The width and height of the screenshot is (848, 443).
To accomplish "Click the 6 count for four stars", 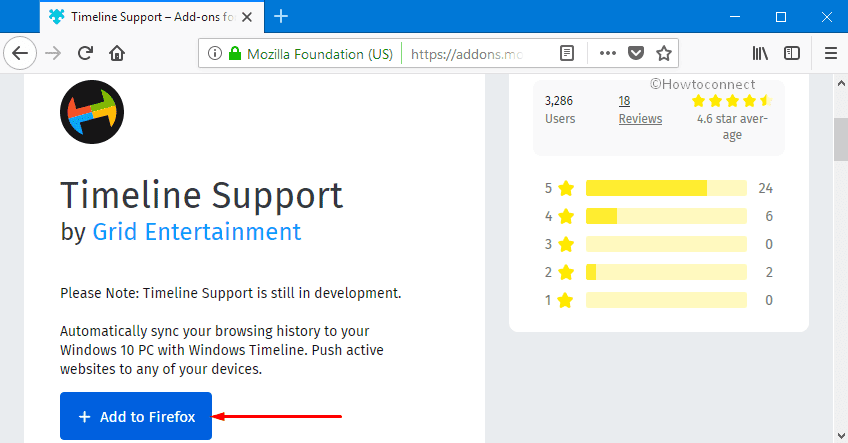I will (769, 216).
